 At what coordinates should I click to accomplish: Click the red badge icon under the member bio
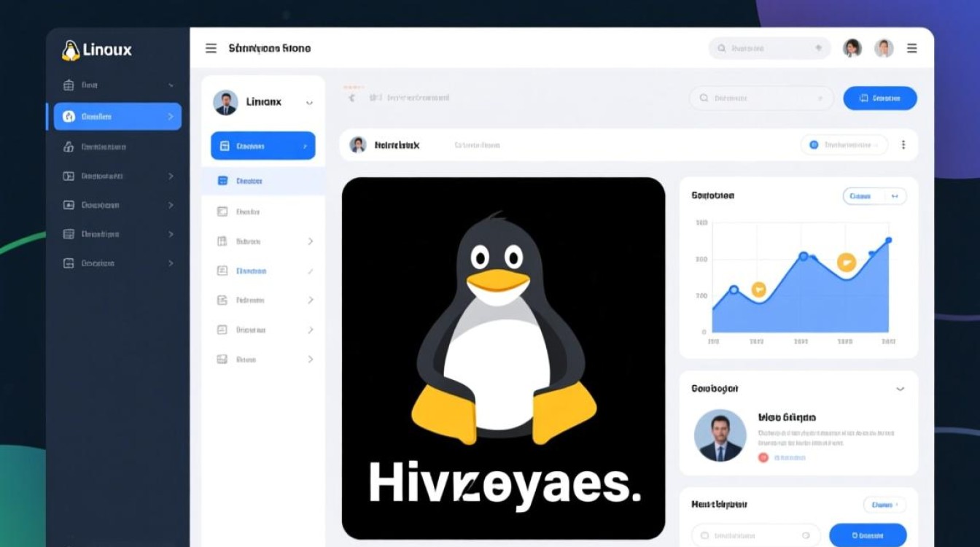pos(763,457)
